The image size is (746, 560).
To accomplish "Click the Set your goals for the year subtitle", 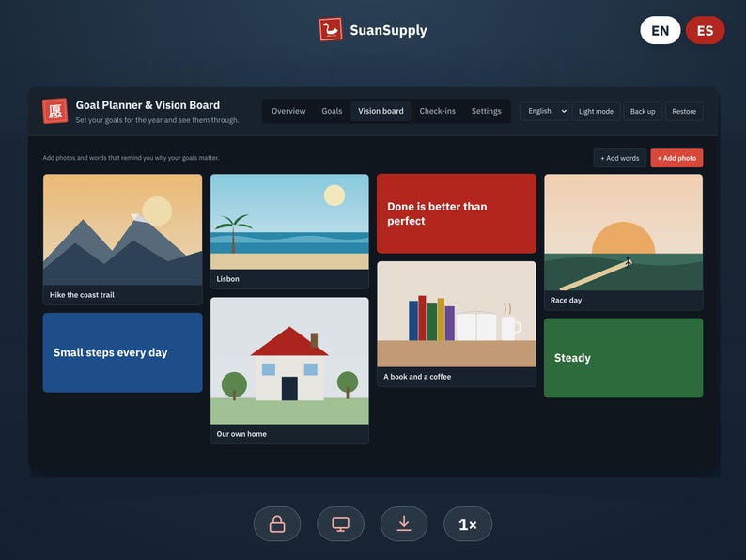I will [x=157, y=120].
